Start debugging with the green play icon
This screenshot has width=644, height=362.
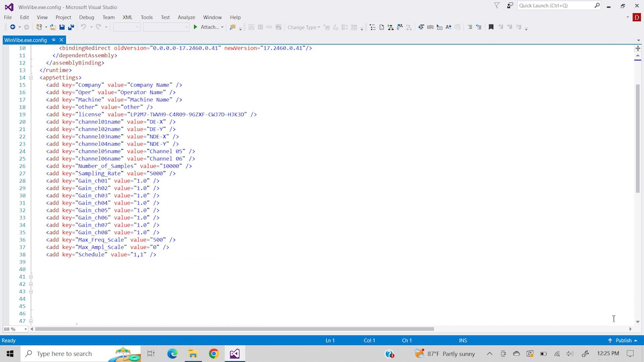click(x=196, y=27)
